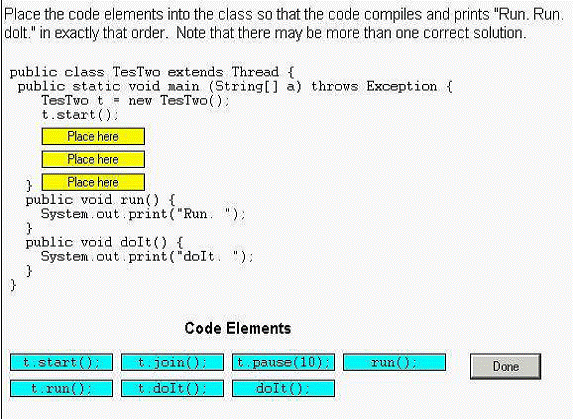
Task: Select the cyan run(); code element without the t. prefix
Action: [394, 362]
